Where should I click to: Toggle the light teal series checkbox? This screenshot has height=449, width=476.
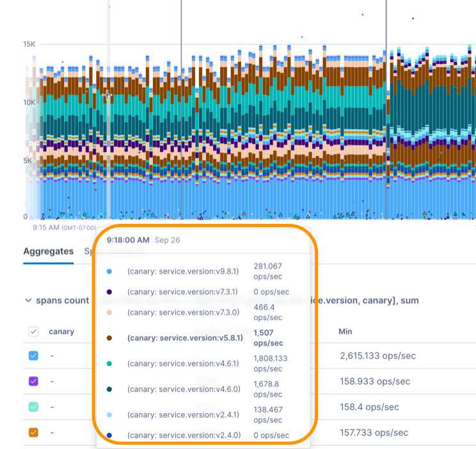pyautogui.click(x=34, y=407)
